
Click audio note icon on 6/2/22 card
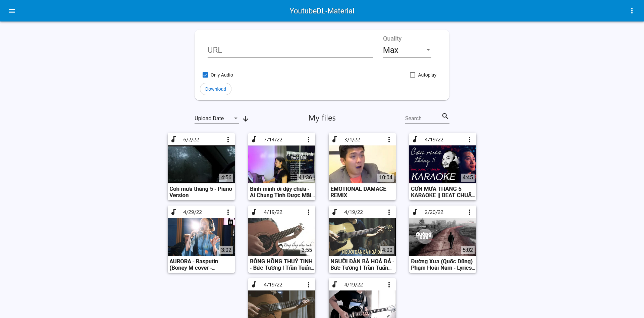pyautogui.click(x=174, y=139)
